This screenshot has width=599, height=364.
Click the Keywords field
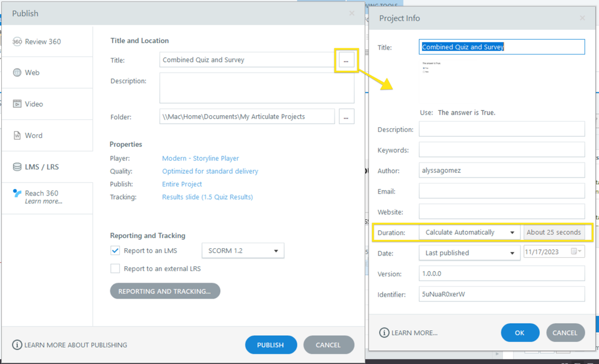tap(502, 150)
